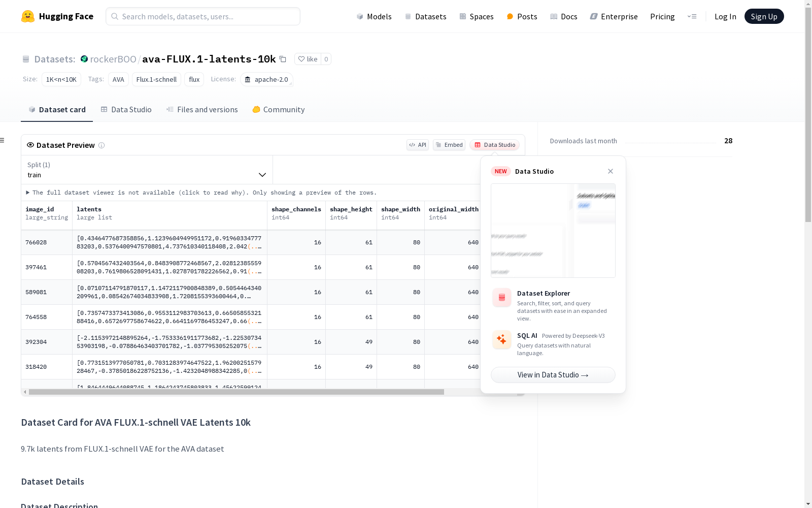The image size is (812, 508).
Task: Click the Sign Up button
Action: (x=764, y=16)
